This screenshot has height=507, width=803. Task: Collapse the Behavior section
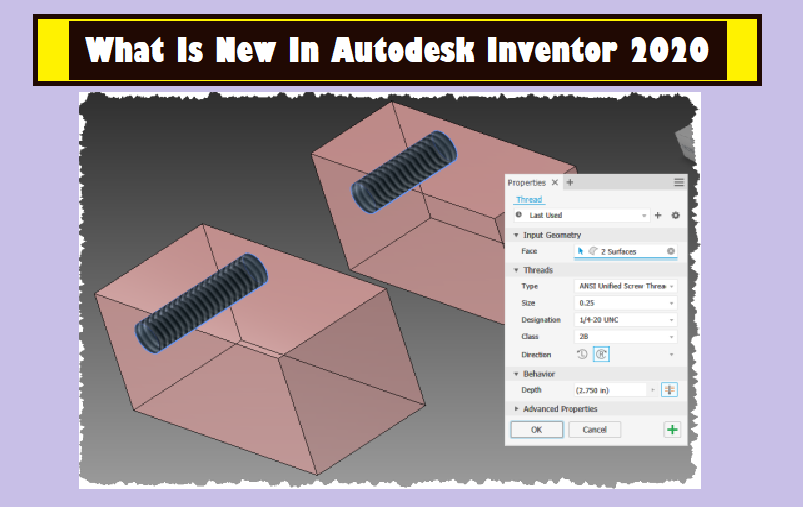[516, 374]
